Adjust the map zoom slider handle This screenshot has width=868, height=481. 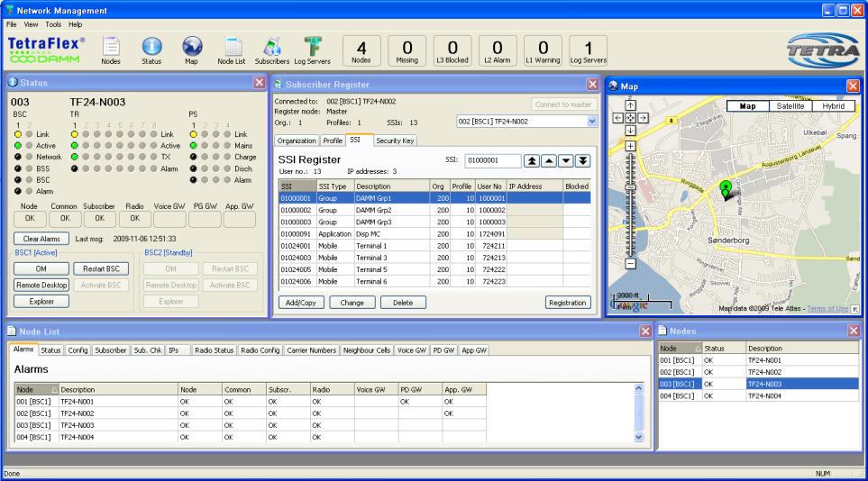[x=631, y=188]
